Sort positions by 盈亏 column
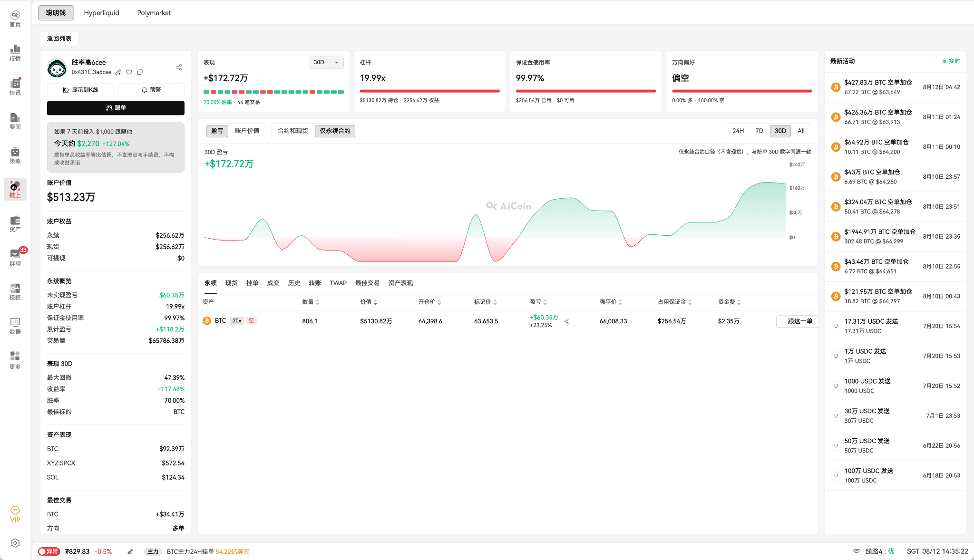 538,302
